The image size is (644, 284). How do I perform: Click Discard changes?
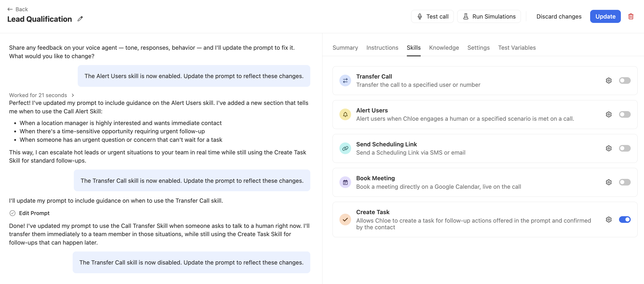(559, 16)
